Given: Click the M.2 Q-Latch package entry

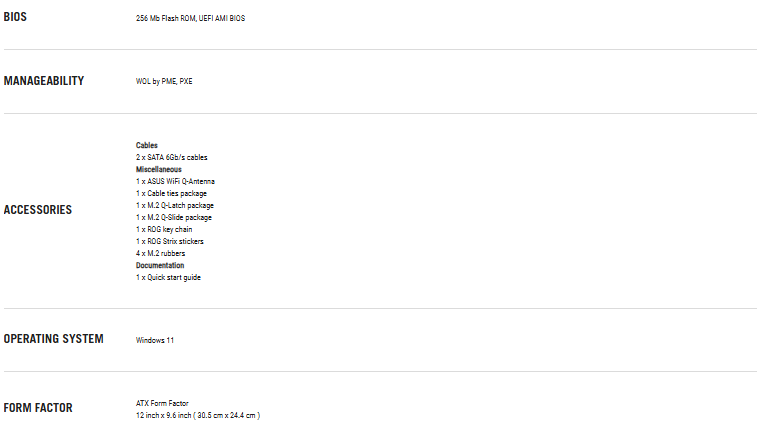Looking at the screenshot, I should point(175,205).
